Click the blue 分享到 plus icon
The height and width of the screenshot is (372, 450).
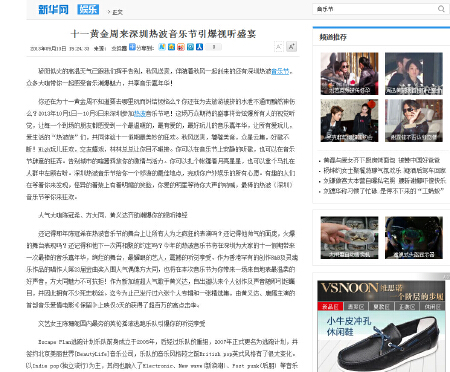[x=132, y=47]
